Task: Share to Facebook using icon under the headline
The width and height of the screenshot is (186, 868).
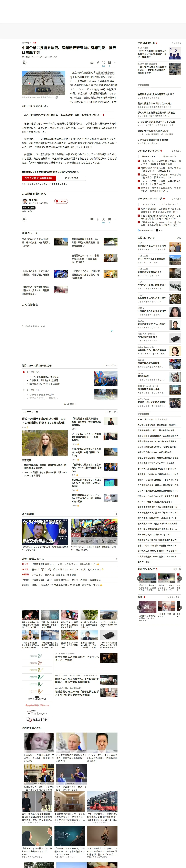Action: point(98,63)
